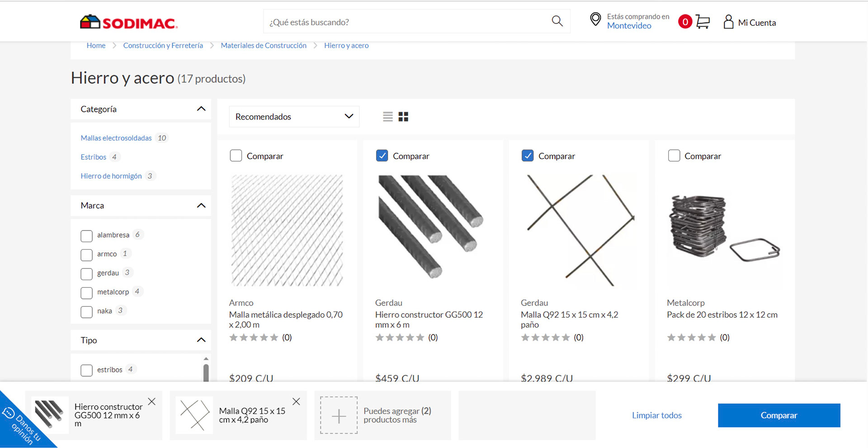Click star rating of Malla metálica desplegado
The image size is (868, 448).
[254, 338]
